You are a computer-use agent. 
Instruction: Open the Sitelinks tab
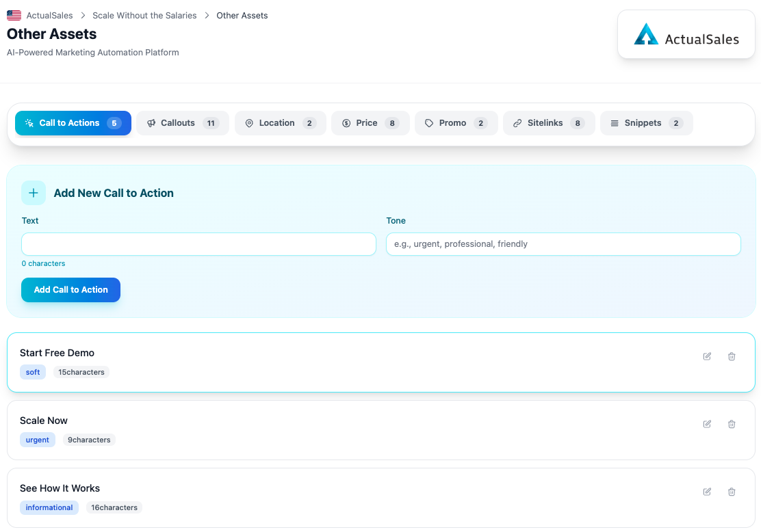[549, 123]
